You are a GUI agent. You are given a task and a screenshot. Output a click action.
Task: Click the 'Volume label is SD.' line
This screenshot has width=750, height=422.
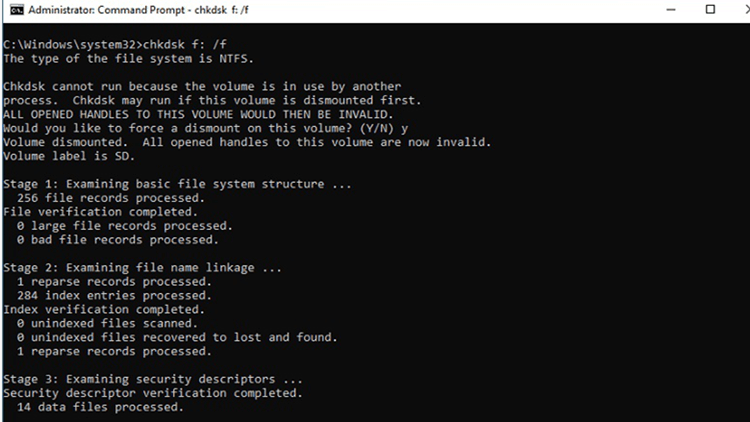(x=69, y=156)
